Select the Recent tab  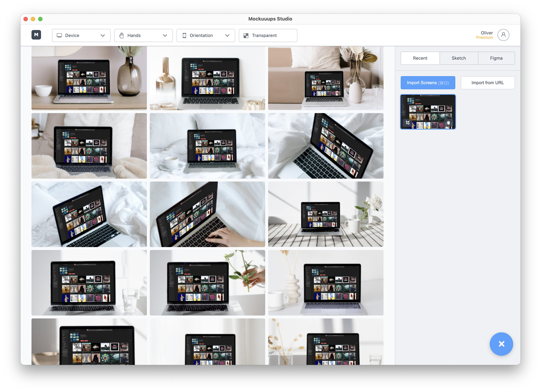pos(420,58)
